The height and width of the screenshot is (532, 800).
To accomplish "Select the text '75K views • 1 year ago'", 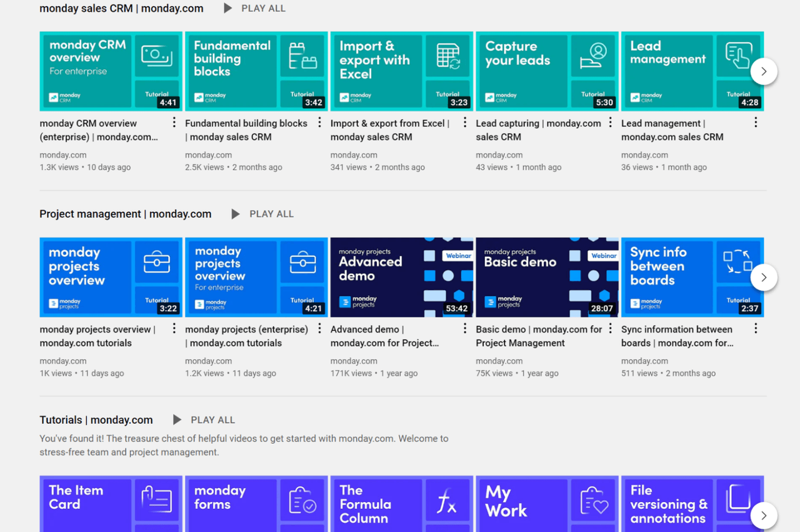I will click(x=517, y=373).
